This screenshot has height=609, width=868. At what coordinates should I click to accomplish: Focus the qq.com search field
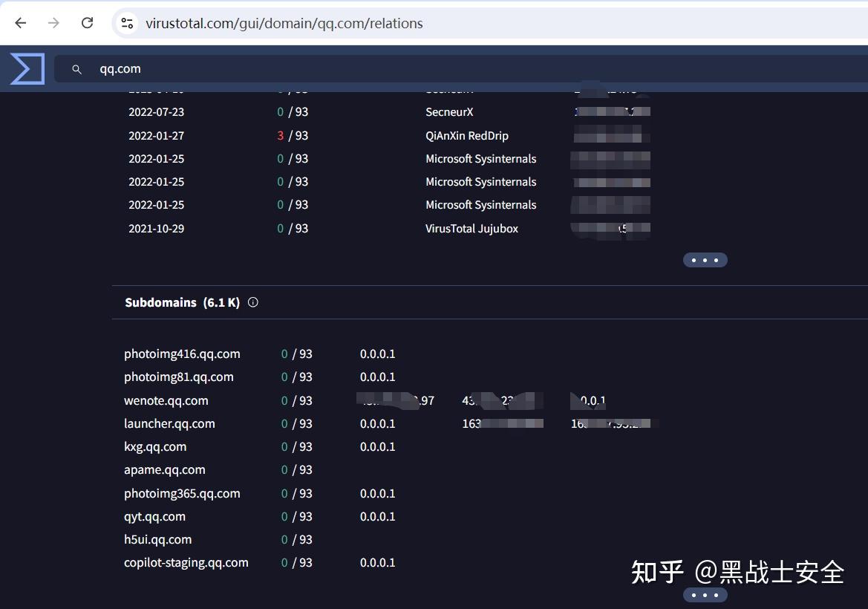pos(460,68)
